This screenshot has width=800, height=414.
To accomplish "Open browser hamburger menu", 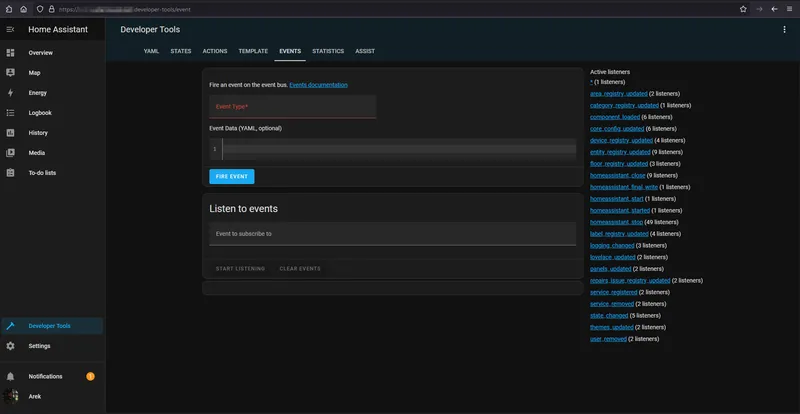I will pos(789,9).
